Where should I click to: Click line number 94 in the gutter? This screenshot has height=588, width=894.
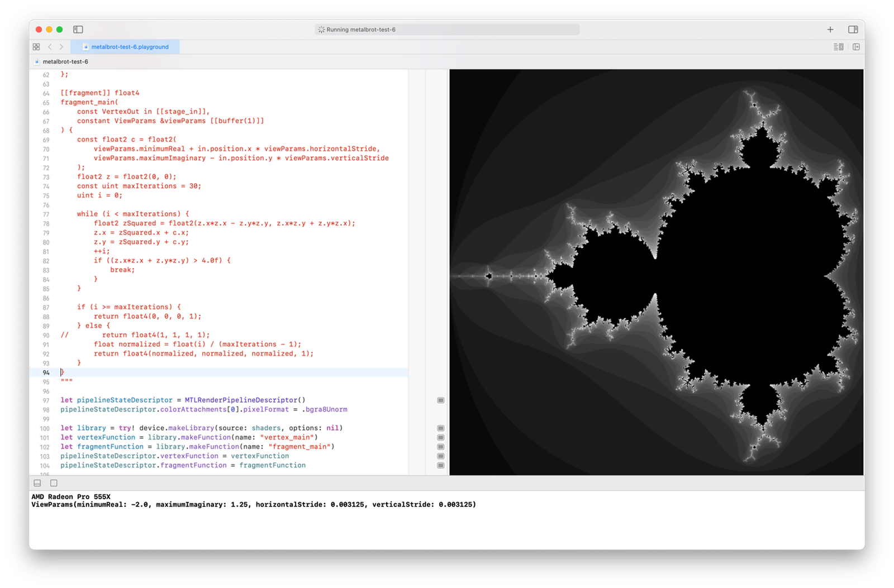click(x=46, y=372)
